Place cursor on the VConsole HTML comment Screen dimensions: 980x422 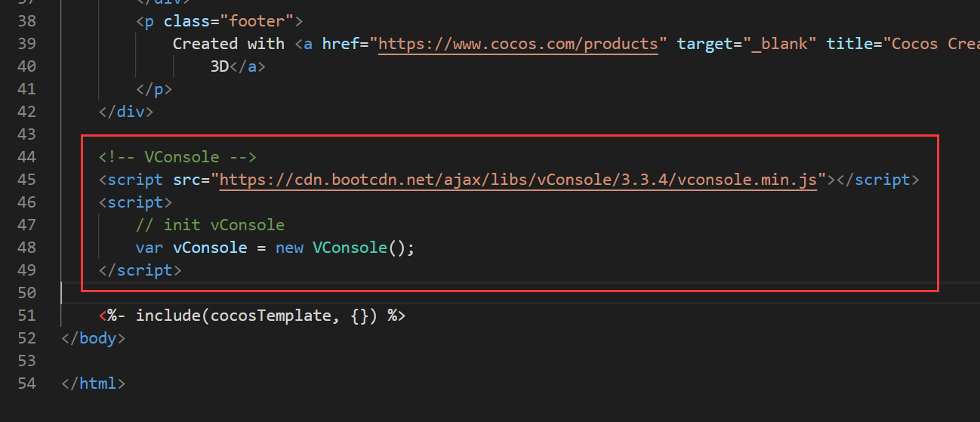(177, 157)
